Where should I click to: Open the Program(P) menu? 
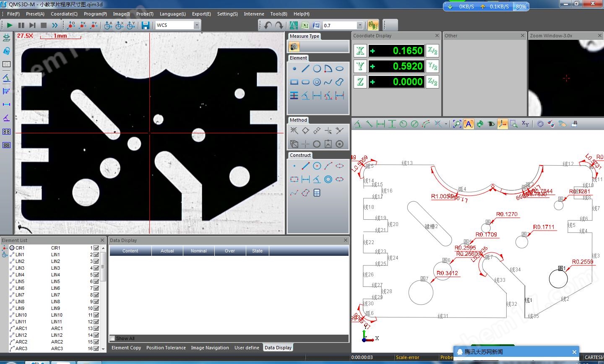pyautogui.click(x=95, y=14)
